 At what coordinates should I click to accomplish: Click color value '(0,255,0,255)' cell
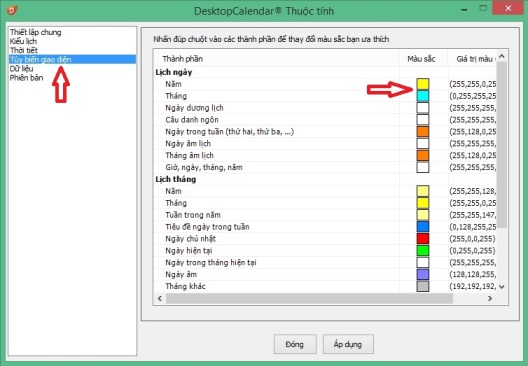click(472, 251)
